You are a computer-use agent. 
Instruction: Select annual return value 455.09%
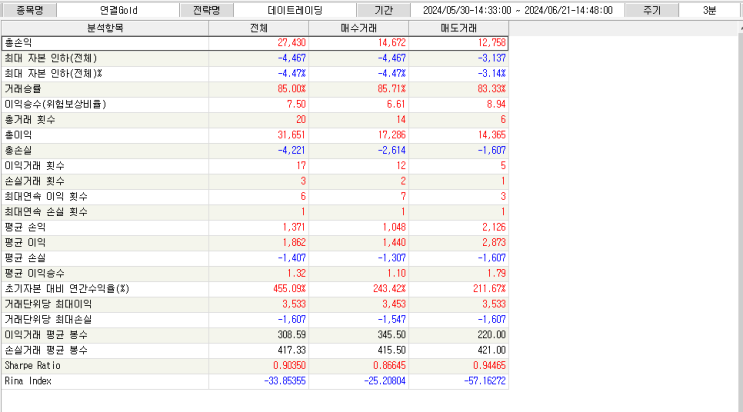(290, 288)
